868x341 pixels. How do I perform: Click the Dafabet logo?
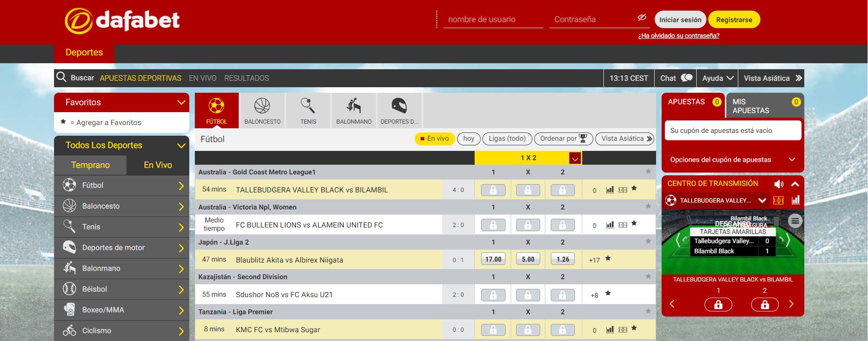pos(122,21)
